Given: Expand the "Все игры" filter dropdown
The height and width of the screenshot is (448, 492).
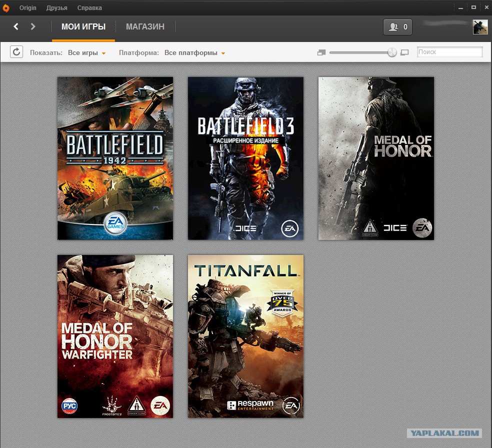Looking at the screenshot, I should coord(87,52).
